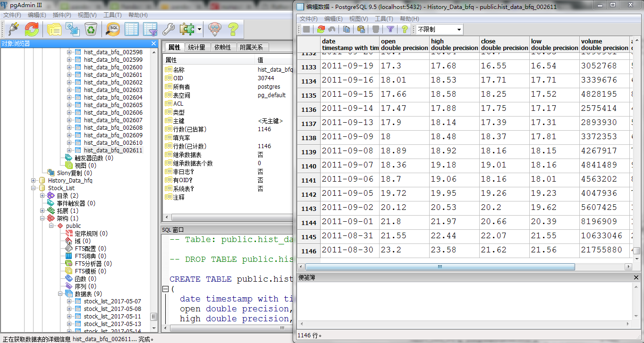This screenshot has width=644, height=343.
Task: Click the puzzle-piece plugins icon
Action: pos(187,29)
